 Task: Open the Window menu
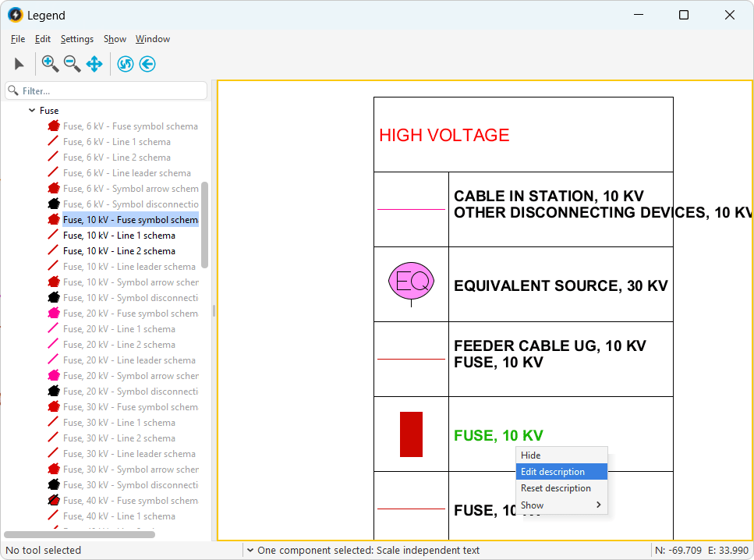pos(153,39)
